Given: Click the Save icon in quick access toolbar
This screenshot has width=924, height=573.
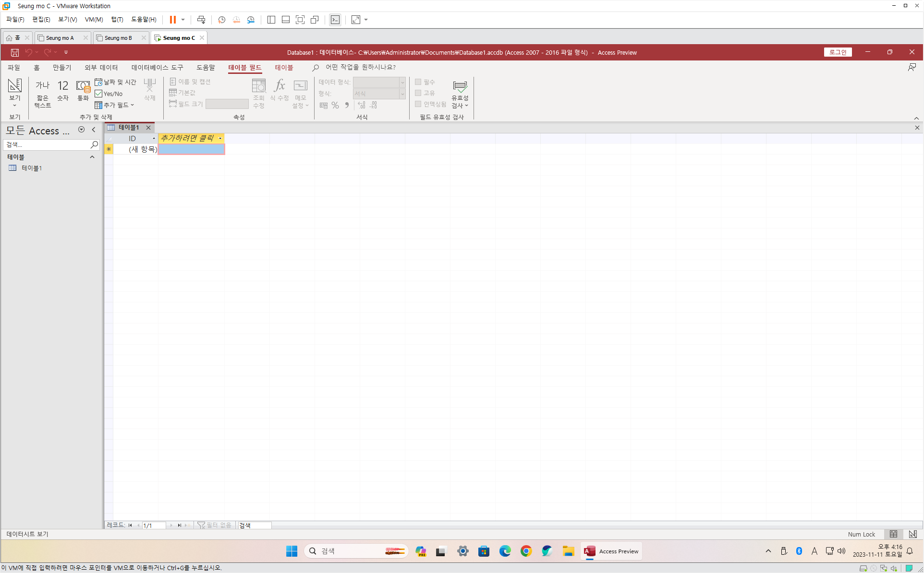Looking at the screenshot, I should [15, 52].
